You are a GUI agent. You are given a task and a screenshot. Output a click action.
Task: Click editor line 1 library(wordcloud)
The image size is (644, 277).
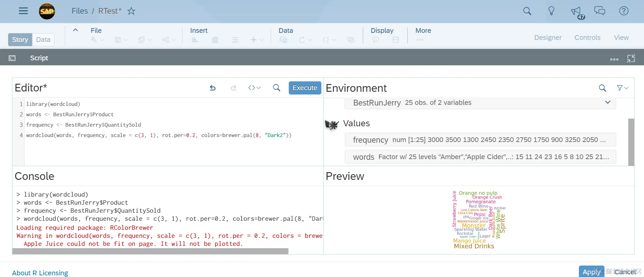(x=53, y=104)
